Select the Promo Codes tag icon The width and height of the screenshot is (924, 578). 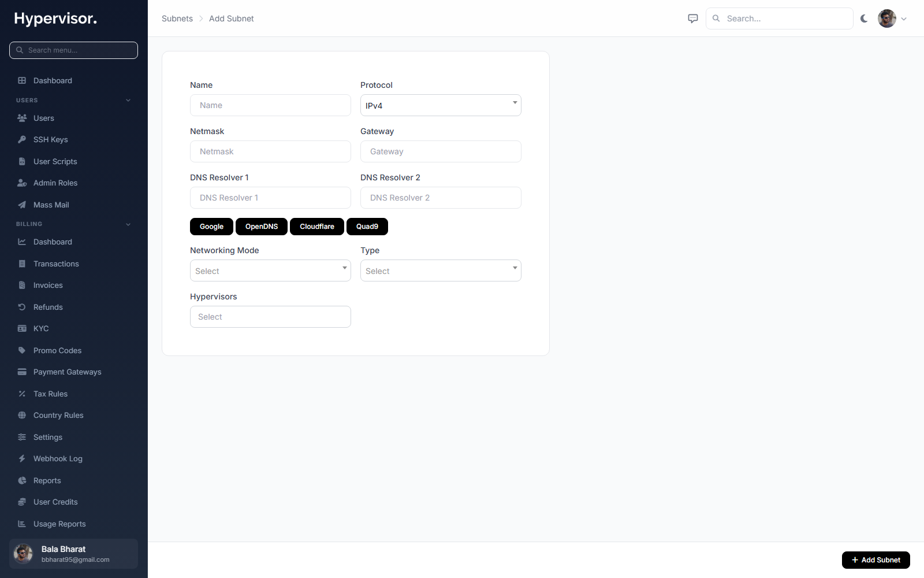22,350
